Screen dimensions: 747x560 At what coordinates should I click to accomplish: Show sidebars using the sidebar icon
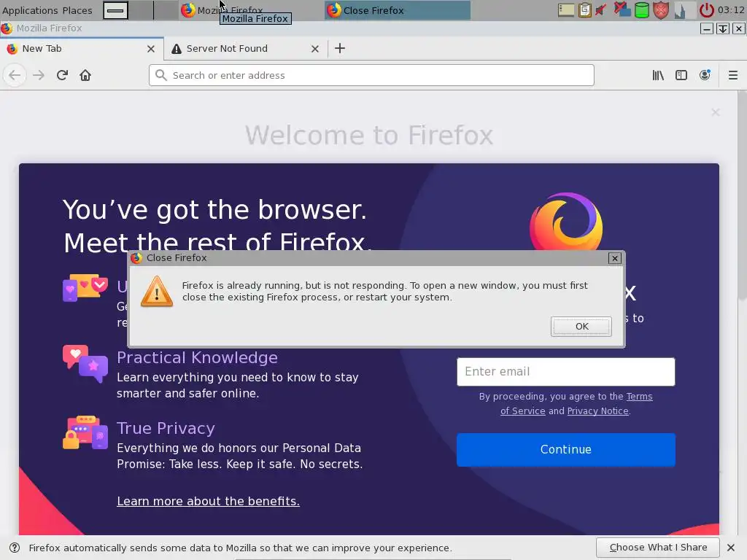pyautogui.click(x=681, y=75)
